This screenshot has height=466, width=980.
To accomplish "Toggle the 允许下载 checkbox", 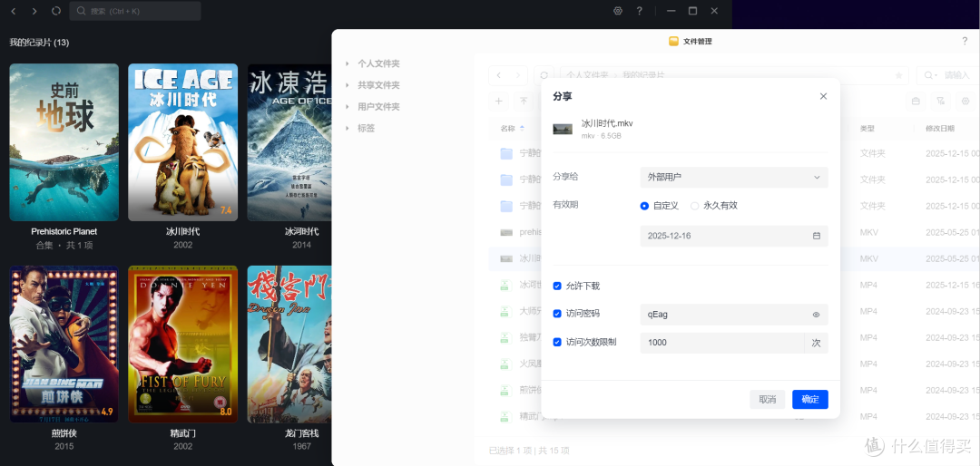I will [x=557, y=286].
